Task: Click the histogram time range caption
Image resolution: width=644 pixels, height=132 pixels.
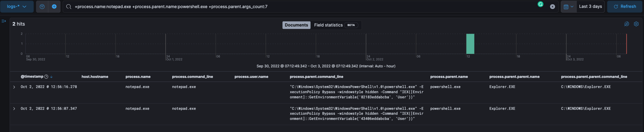Action: pyautogui.click(x=326, y=66)
